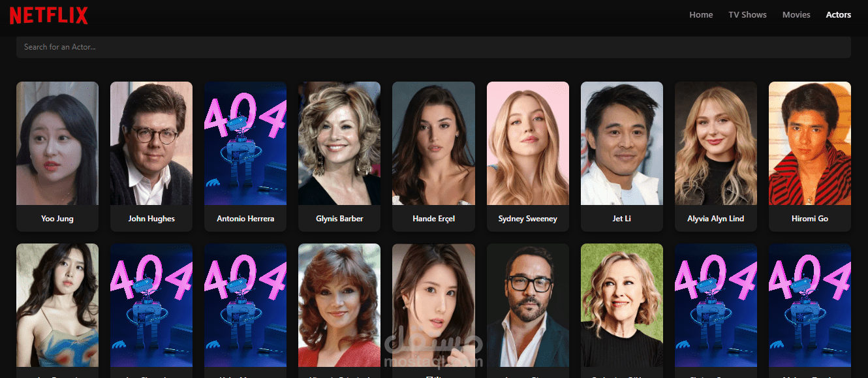Click Antonio Herrera's 404 placeholder image

point(245,144)
